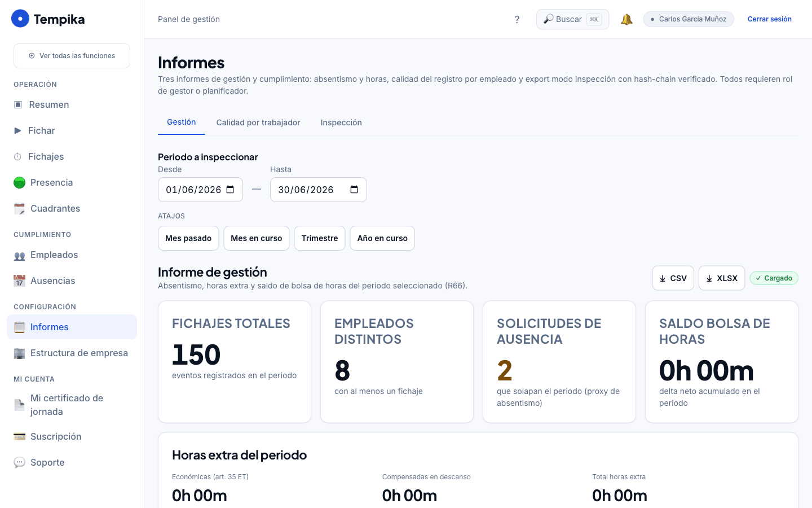Image resolution: width=812 pixels, height=508 pixels.
Task: Open the help question mark icon
Action: pos(517,19)
